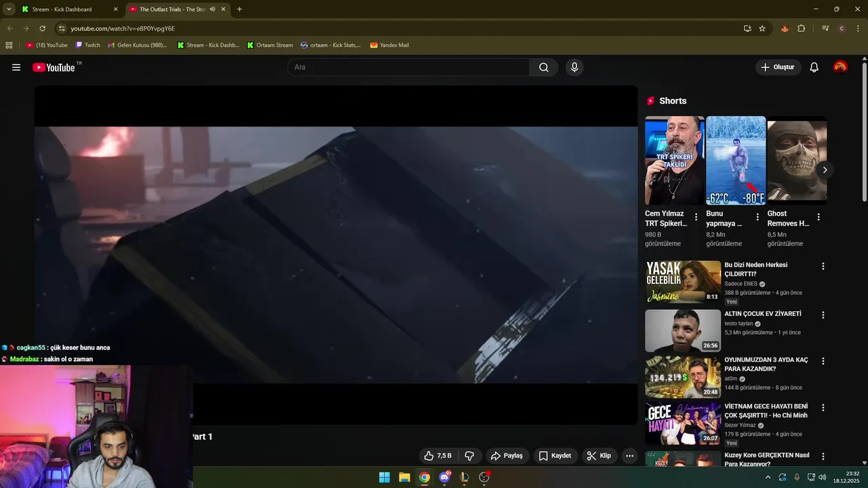Viewport: 868px width, 488px height.
Task: Click the search magnifier button
Action: point(544,67)
